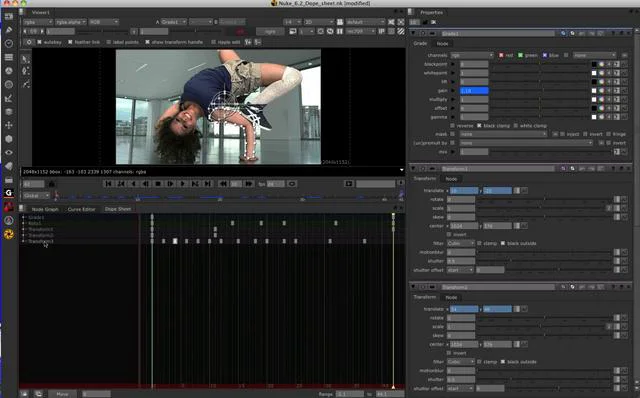Expand the Grade1 row in Dope Sheet

pos(24,218)
